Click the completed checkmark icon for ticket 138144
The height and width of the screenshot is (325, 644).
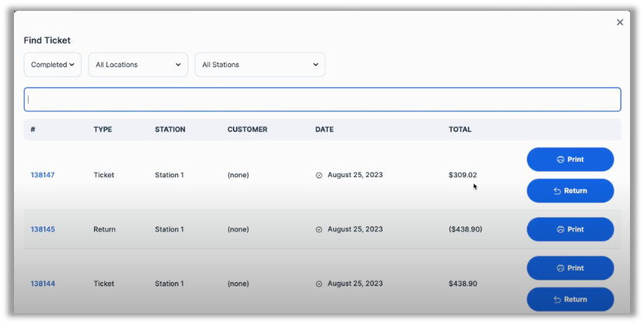319,284
